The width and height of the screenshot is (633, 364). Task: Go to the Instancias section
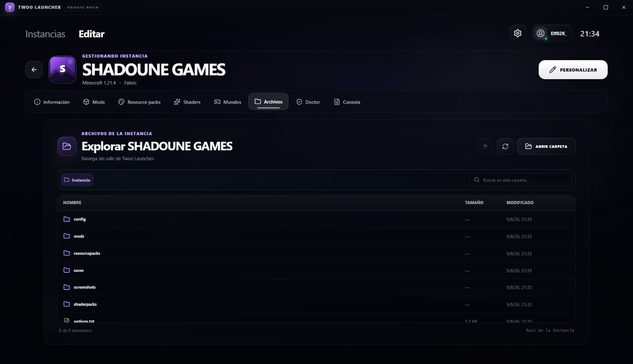pyautogui.click(x=45, y=34)
